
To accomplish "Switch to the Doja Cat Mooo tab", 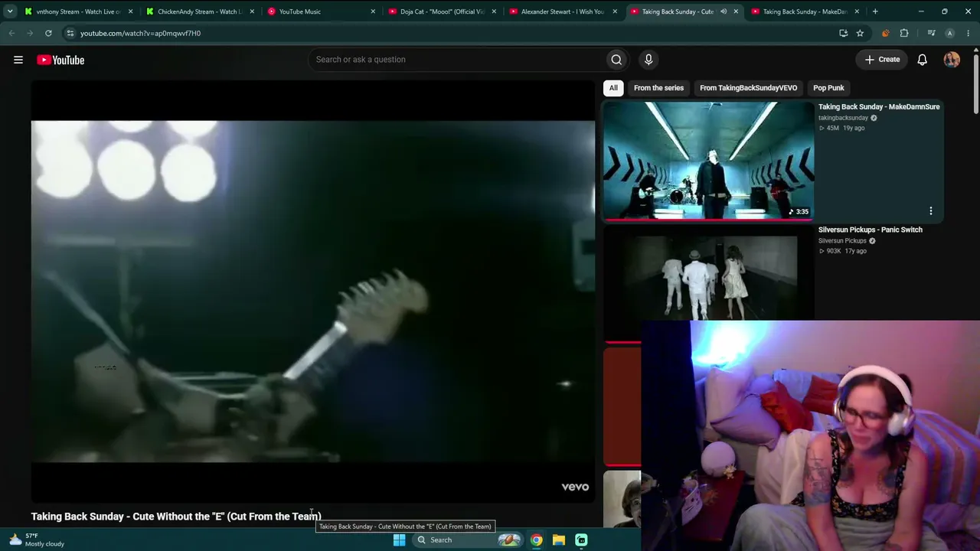I will (442, 11).
